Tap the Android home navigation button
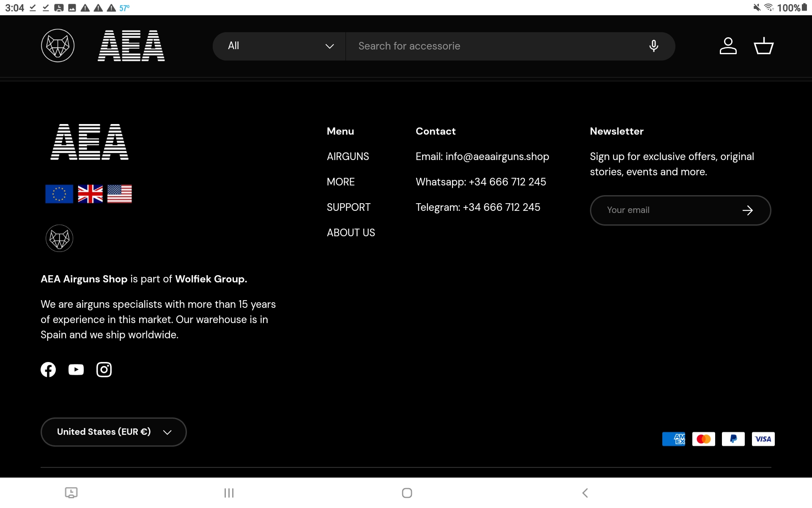Viewport: 812px width, 508px height. pos(407,493)
